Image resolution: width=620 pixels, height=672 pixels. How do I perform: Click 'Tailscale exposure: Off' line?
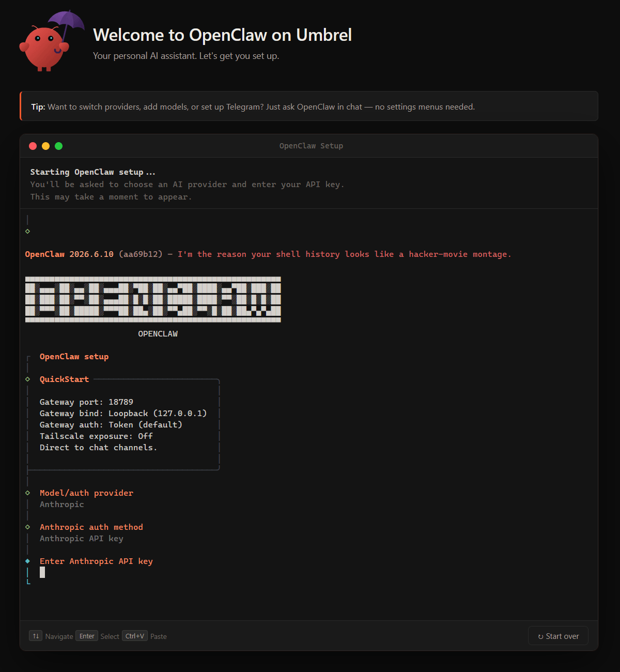(96, 436)
